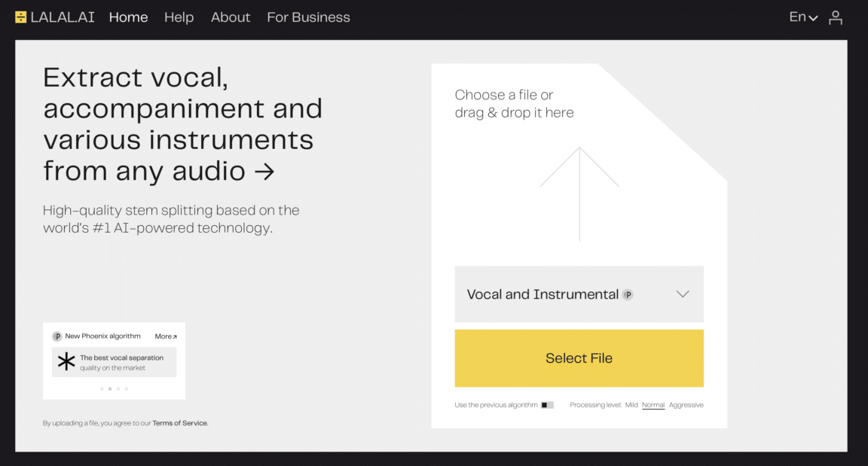
Task: Click the third carousel dot
Action: click(x=118, y=388)
